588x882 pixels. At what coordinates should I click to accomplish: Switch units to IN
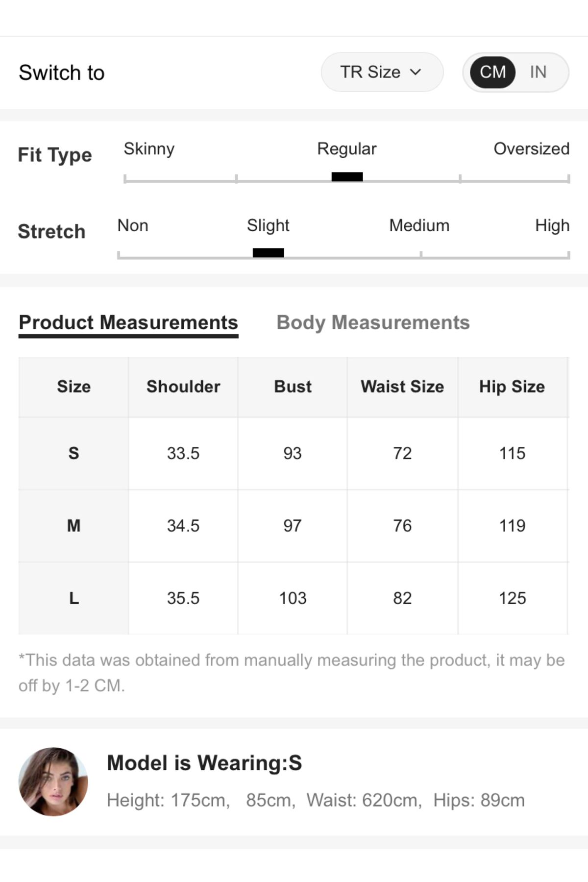538,72
